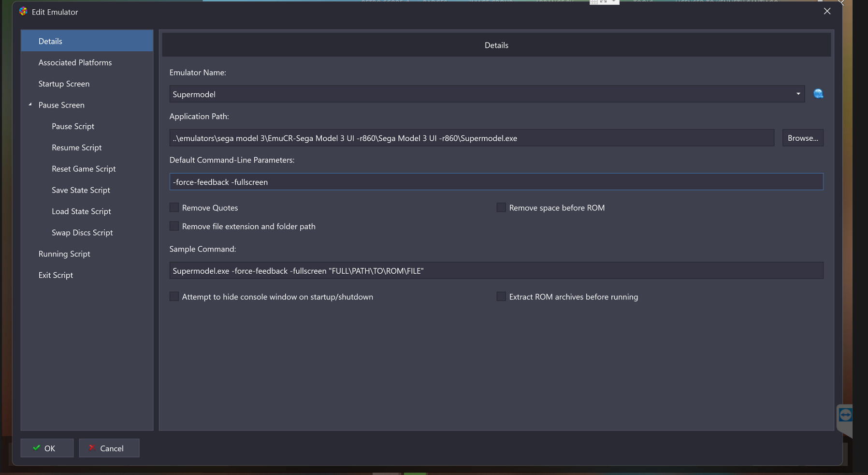Discard changes with the Cancel button
Screen dimensions: 868x475
coord(109,448)
